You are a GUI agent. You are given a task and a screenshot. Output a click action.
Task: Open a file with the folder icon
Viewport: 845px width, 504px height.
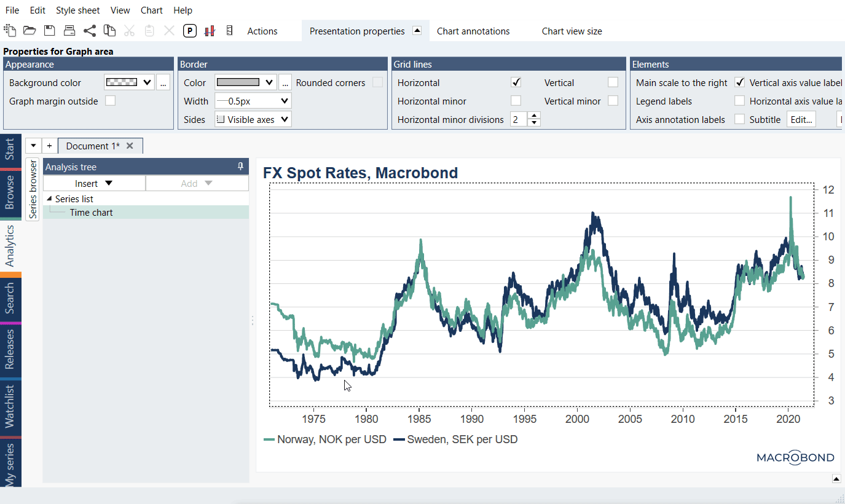click(29, 31)
